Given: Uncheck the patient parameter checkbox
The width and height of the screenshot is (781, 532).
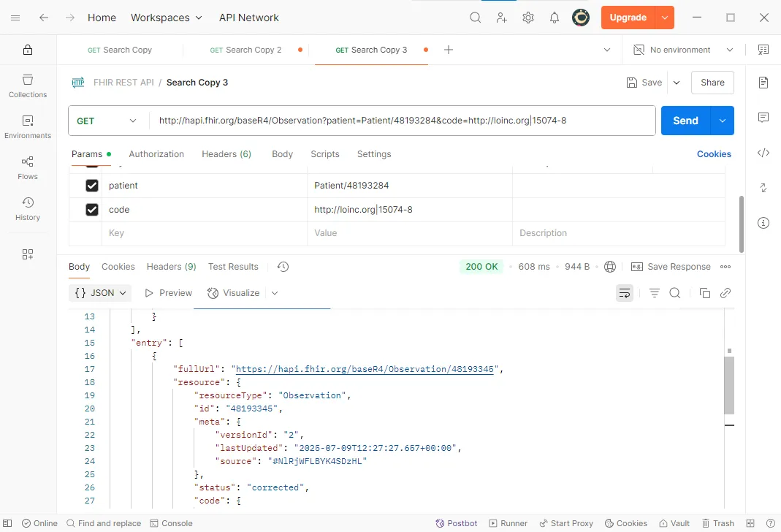Looking at the screenshot, I should click(91, 186).
